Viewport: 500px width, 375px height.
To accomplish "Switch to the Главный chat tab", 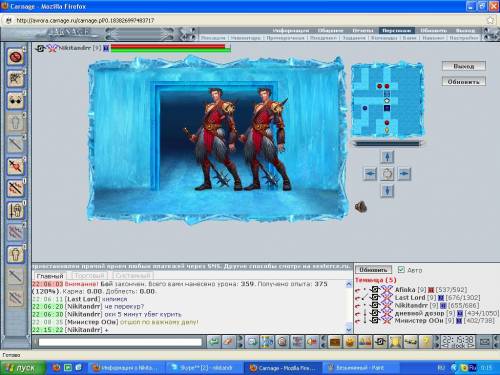I will (50, 276).
